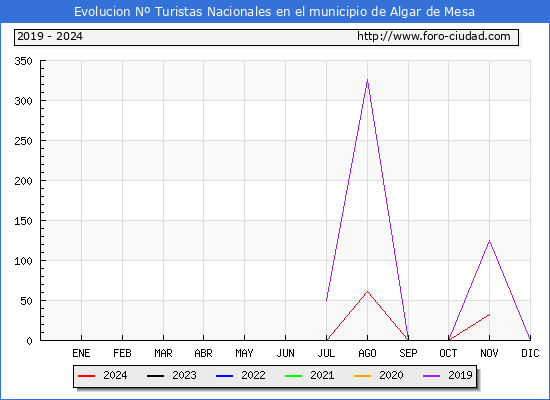The image size is (550, 400).
Task: Click the OCT month axis label
Action: [x=448, y=353]
